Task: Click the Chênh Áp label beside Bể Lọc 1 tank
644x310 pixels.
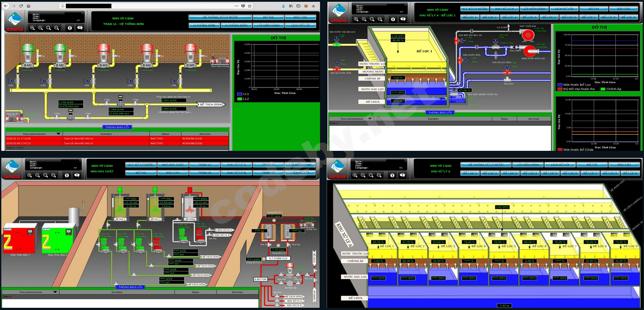Action: click(x=371, y=79)
